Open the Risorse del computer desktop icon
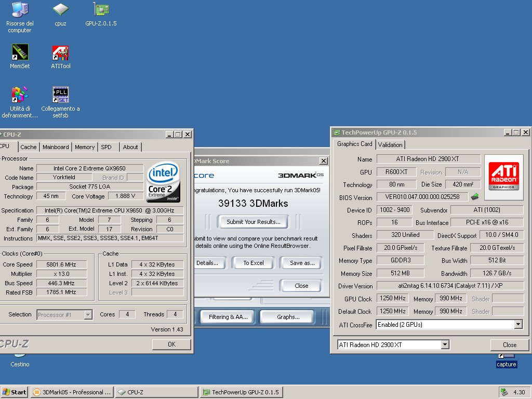 (x=20, y=17)
